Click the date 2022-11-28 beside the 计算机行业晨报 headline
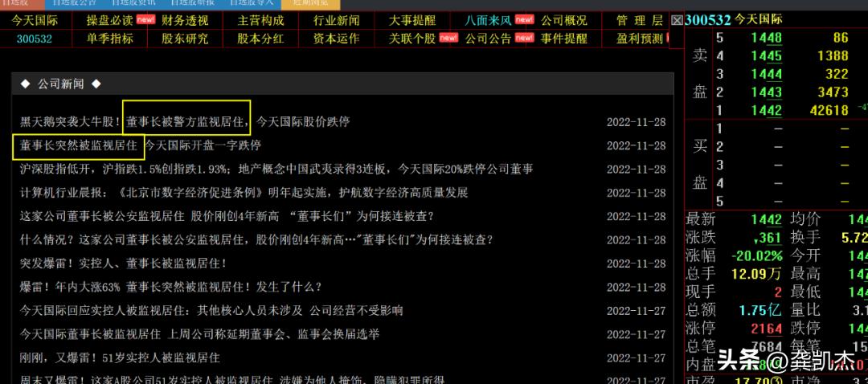This screenshot has width=868, height=384. (636, 193)
